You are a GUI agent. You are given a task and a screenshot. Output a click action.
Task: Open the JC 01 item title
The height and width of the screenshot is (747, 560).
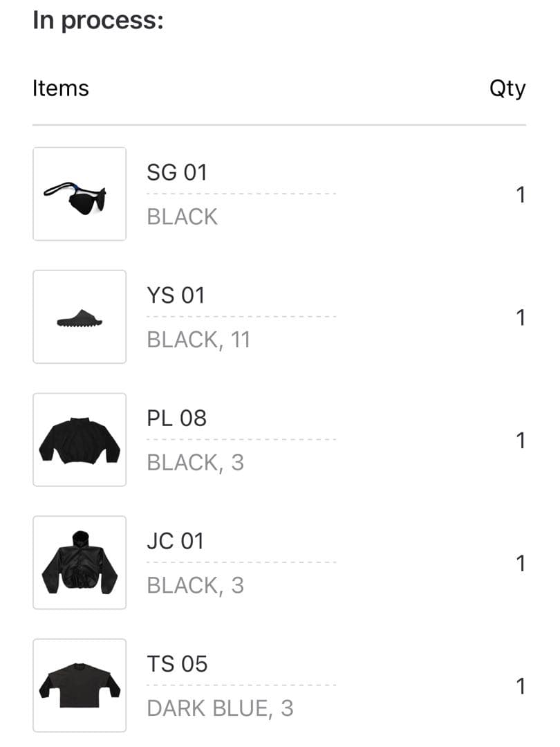pos(174,541)
